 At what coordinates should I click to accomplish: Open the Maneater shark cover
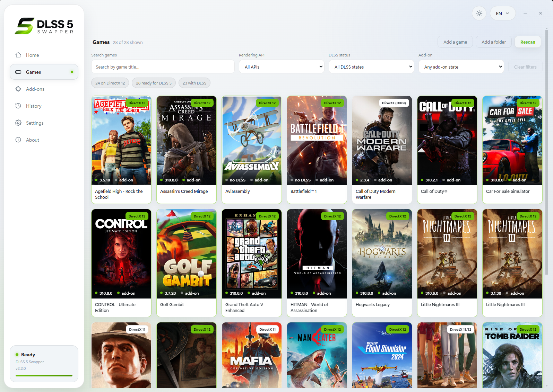pos(317,356)
